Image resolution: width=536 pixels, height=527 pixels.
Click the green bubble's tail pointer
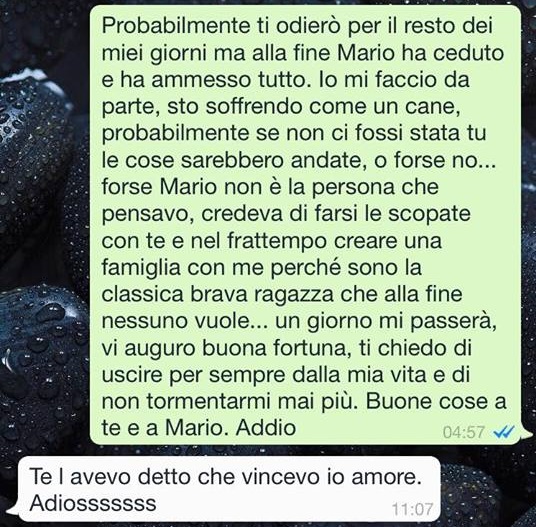pos(526,436)
